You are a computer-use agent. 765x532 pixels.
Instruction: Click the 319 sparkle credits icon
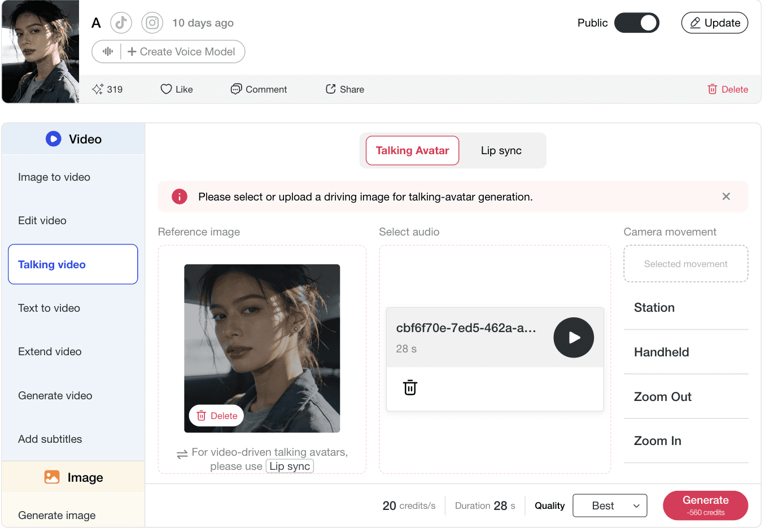click(98, 89)
